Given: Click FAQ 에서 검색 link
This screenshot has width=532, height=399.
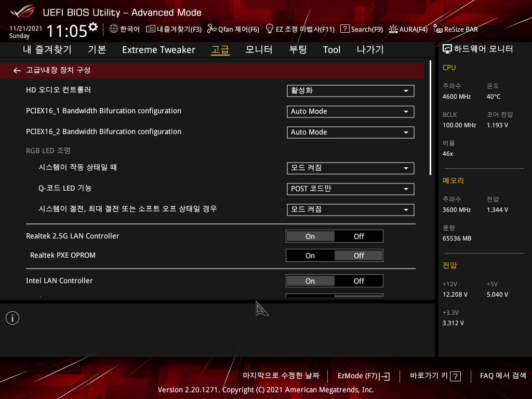Looking at the screenshot, I should 503,376.
